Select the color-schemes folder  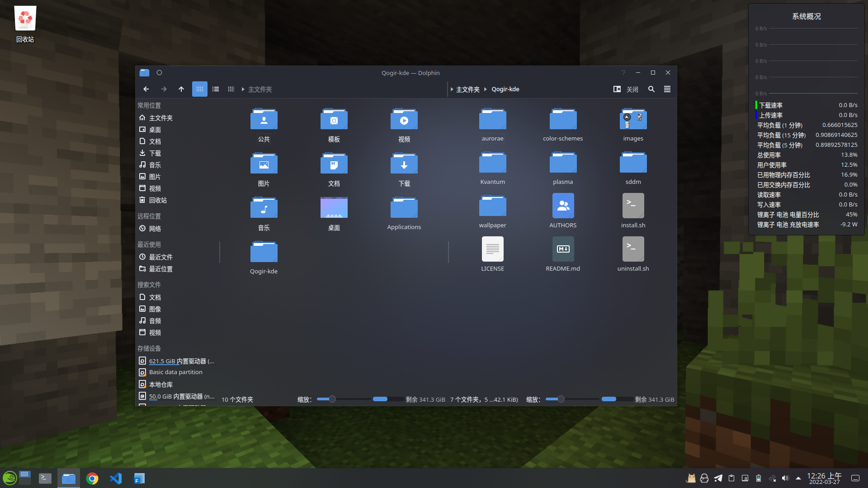point(563,120)
